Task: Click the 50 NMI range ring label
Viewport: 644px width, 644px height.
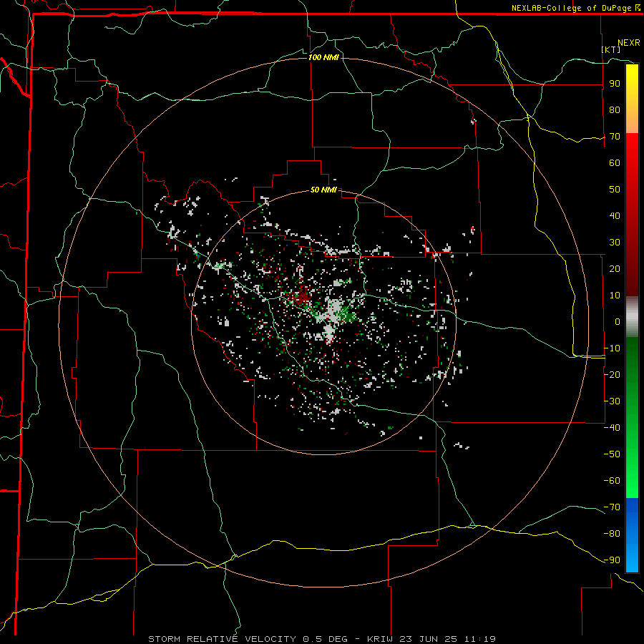Action: click(x=323, y=190)
